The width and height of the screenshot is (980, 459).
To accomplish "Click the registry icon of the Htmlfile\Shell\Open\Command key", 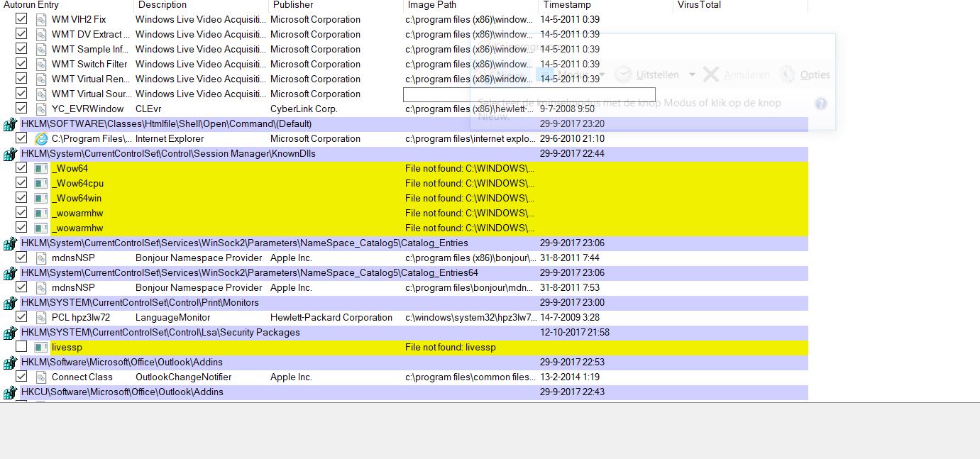I will pyautogui.click(x=9, y=124).
